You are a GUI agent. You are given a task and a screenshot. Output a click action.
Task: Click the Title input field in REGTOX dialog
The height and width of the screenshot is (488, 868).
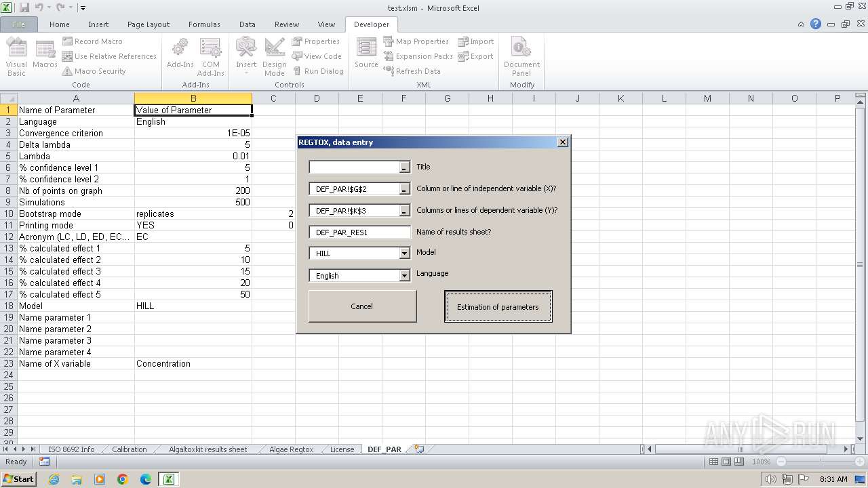[354, 167]
